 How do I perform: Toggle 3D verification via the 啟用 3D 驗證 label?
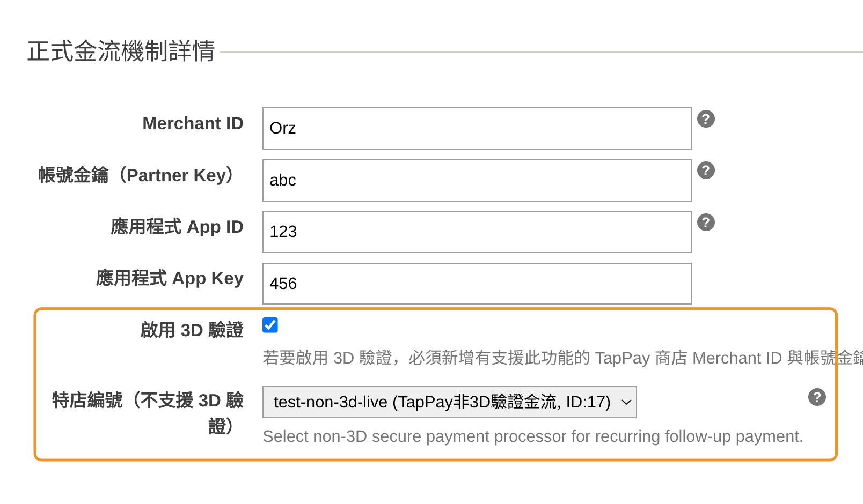coord(192,330)
